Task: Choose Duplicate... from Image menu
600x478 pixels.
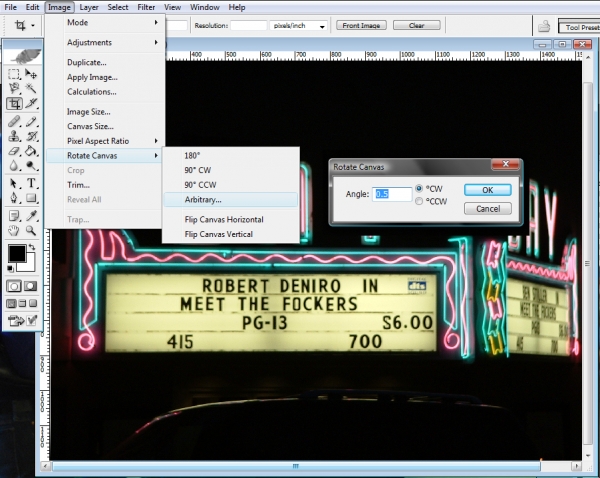Action: tap(106, 62)
